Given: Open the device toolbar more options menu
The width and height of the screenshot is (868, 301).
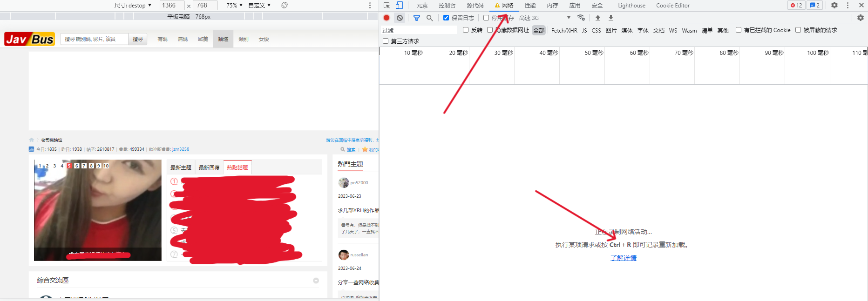Looking at the screenshot, I should click(x=370, y=5).
